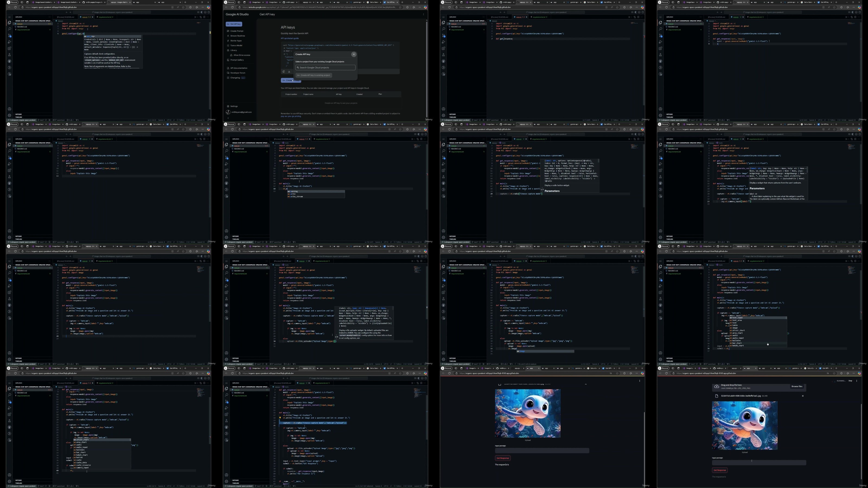This screenshot has width=868, height=488.
Task: Click the turtle image in running Streamlit frame
Action: click(745, 426)
